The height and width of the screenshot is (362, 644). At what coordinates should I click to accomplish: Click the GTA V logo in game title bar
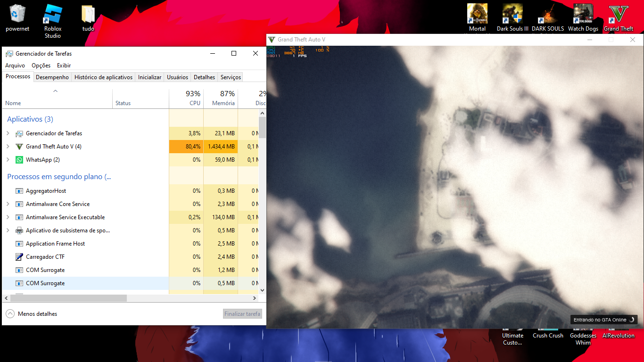(272, 40)
